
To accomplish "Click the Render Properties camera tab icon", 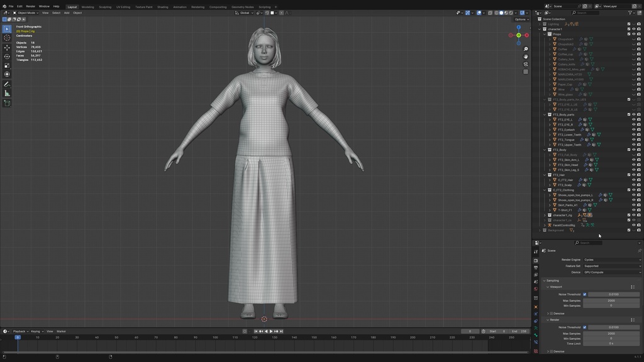I will pos(536,259).
